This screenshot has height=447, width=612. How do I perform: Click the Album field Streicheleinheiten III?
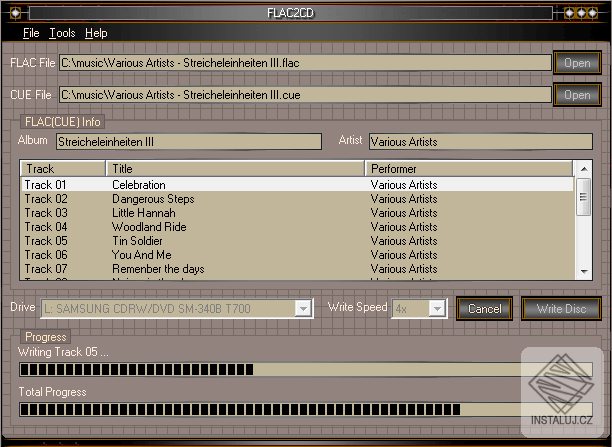pyautogui.click(x=189, y=142)
